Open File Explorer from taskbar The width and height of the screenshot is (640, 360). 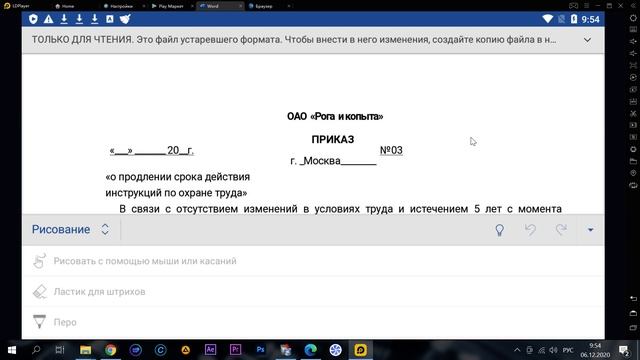coord(85,350)
